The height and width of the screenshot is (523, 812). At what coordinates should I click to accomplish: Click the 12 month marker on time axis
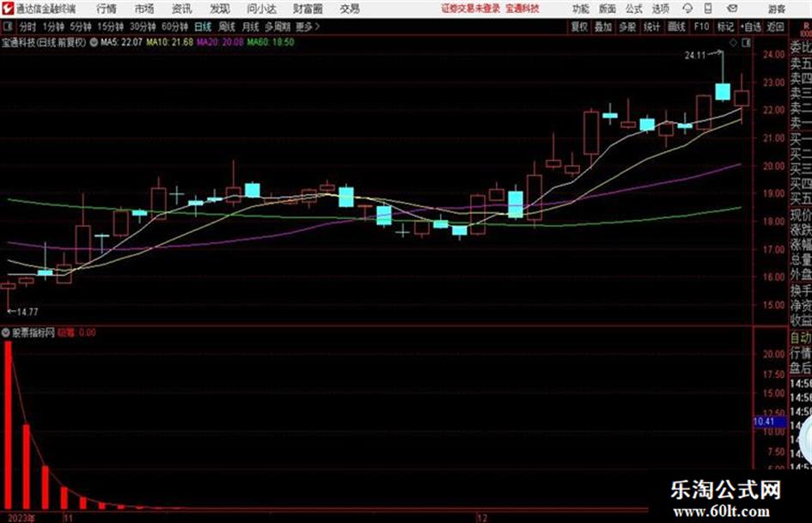[482, 518]
